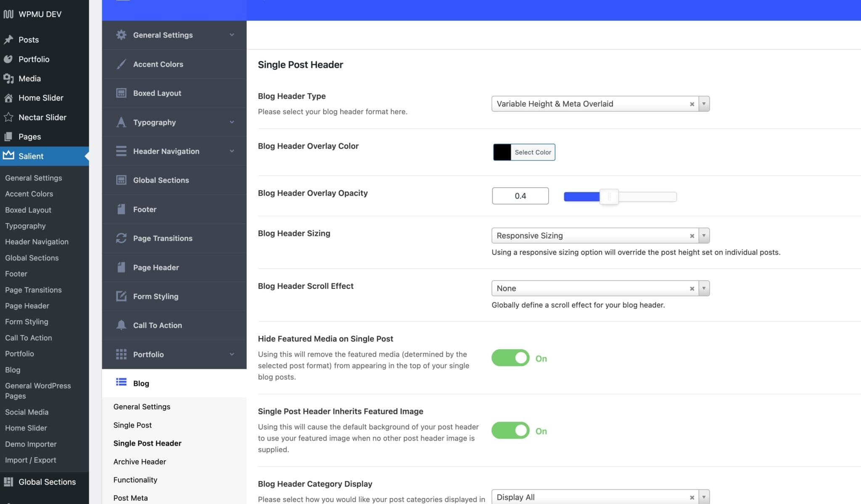861x504 pixels.
Task: Adjust the Blog Header Overlay Opacity slider
Action: (x=609, y=196)
